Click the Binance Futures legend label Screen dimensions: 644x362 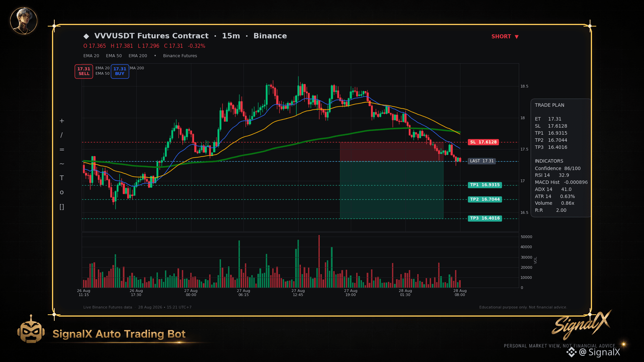coord(180,56)
